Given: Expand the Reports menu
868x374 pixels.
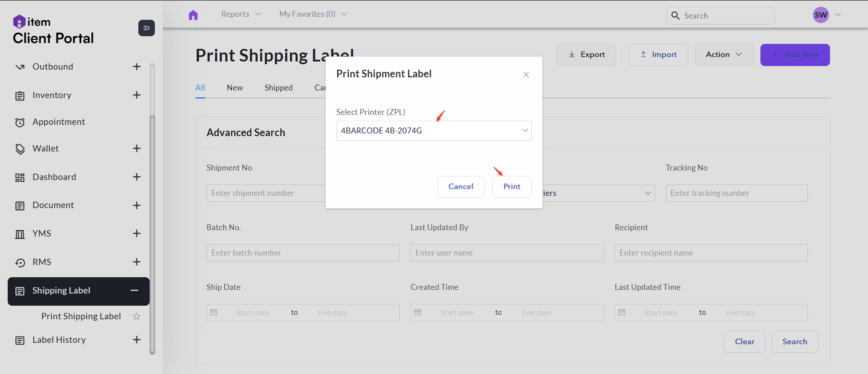Looking at the screenshot, I should (241, 14).
